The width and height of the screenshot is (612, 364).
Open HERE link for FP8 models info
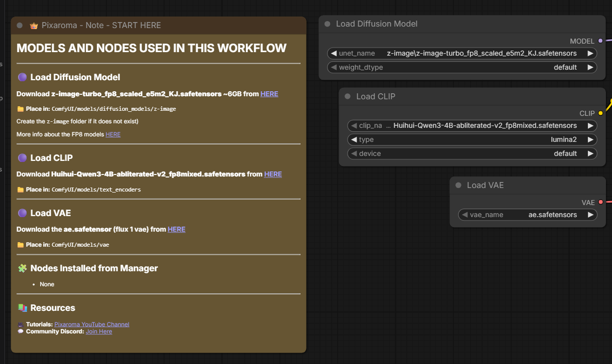(113, 134)
